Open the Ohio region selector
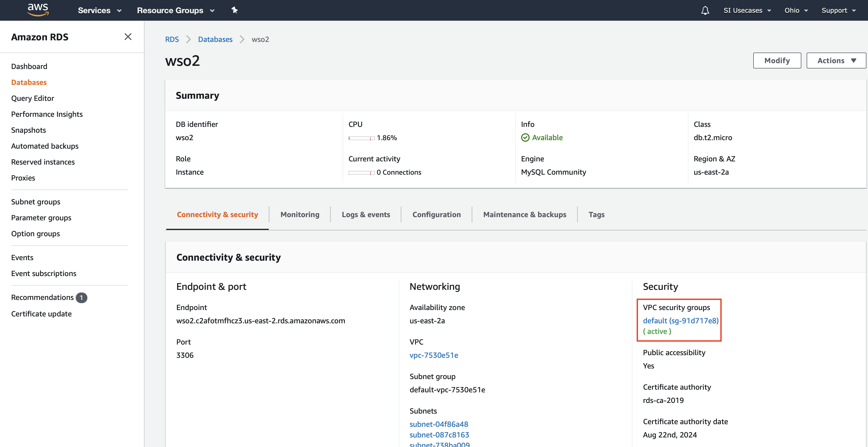The image size is (868, 447). click(796, 10)
